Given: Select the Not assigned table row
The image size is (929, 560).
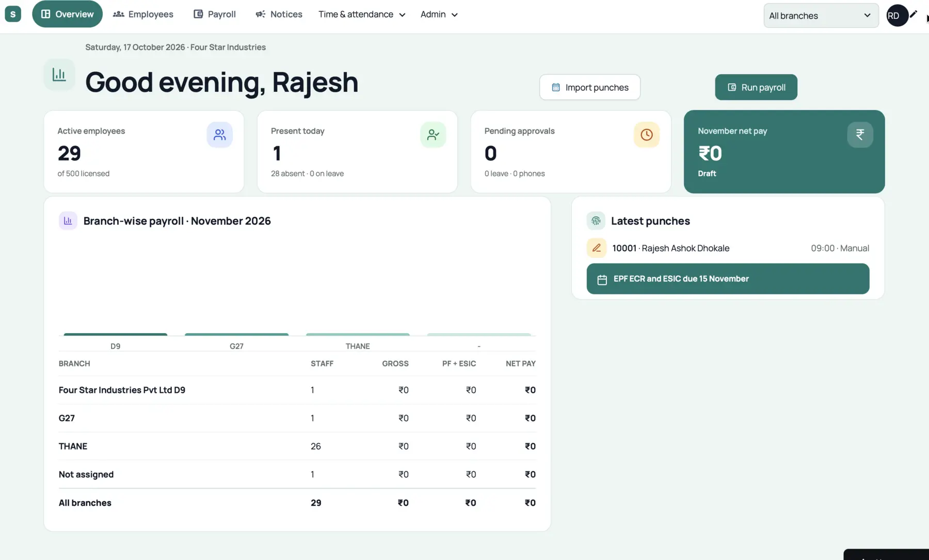Looking at the screenshot, I should pyautogui.click(x=297, y=474).
